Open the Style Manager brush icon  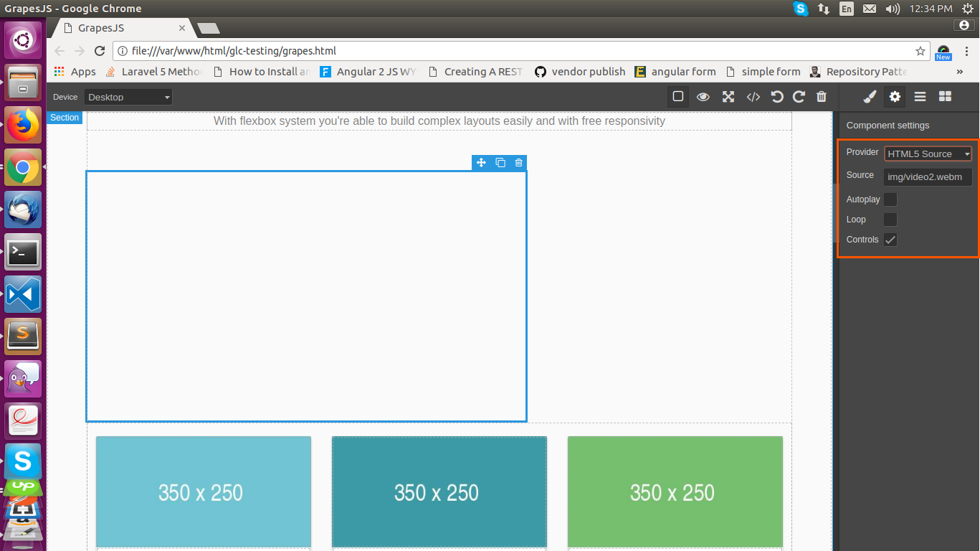click(x=870, y=96)
